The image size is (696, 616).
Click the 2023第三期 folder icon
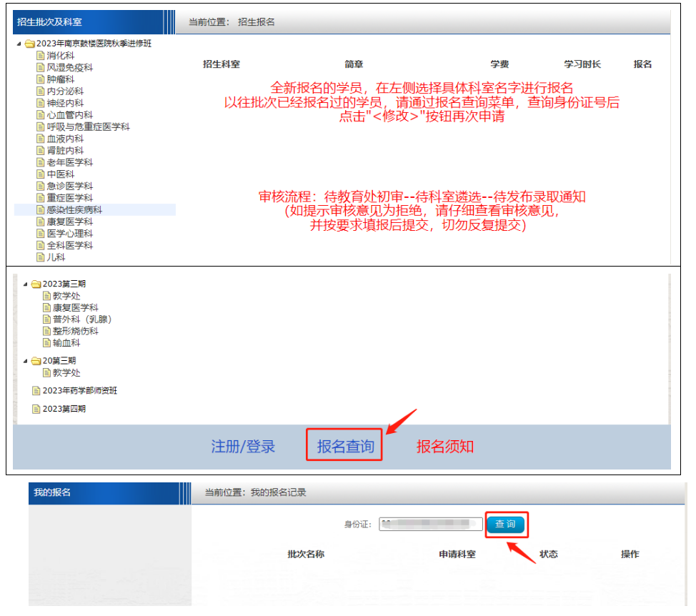[36, 284]
